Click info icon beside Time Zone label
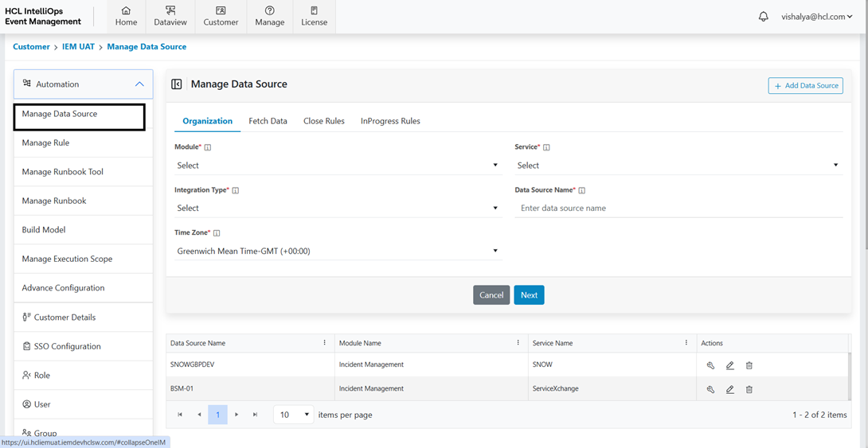This screenshot has height=448, width=868. click(217, 233)
